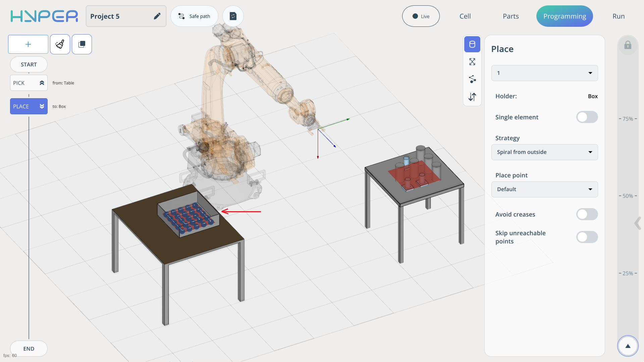644x362 pixels.
Task: Expand the Place point Default dropdown
Action: coord(544,189)
